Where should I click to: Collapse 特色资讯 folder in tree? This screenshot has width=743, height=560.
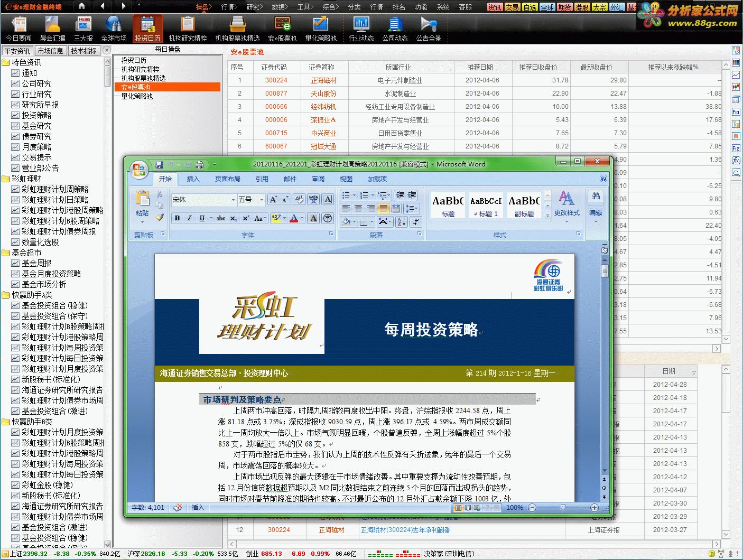[x=6, y=62]
